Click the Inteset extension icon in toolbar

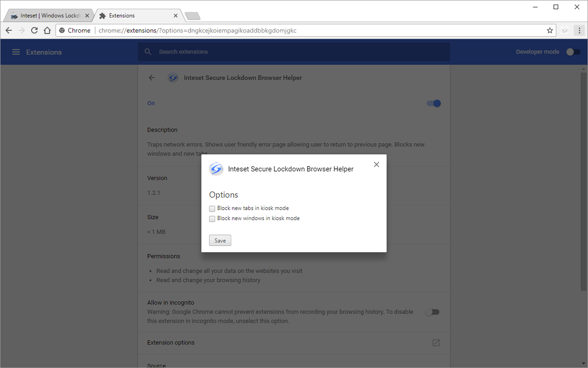coord(565,30)
